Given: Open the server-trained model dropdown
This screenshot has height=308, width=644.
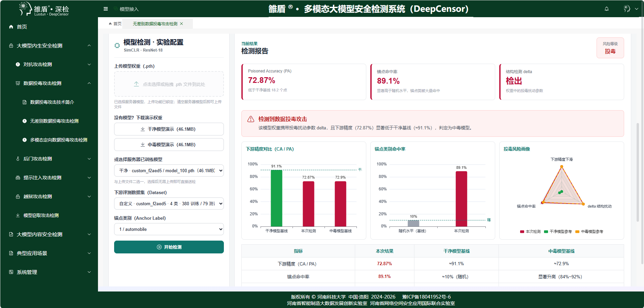Looking at the screenshot, I should click(169, 171).
